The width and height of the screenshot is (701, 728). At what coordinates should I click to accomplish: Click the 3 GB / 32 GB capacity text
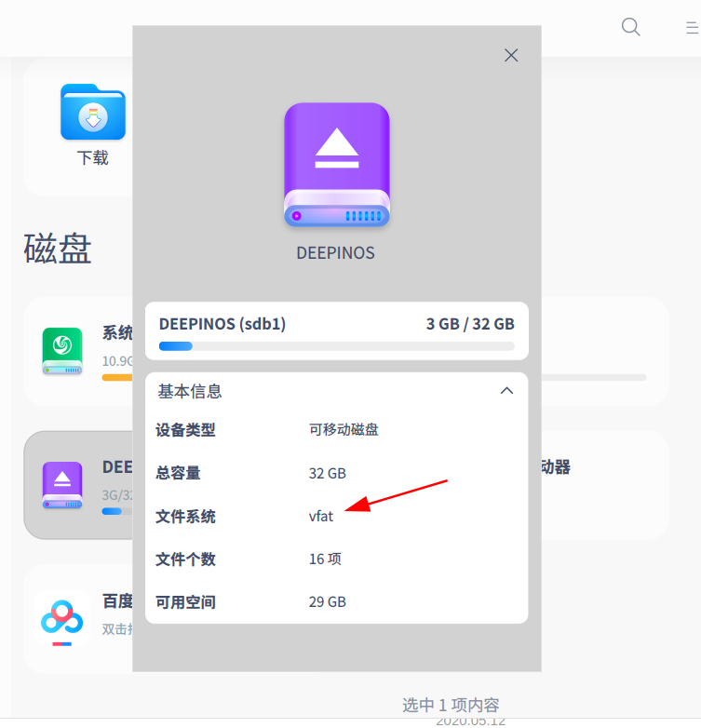470,324
